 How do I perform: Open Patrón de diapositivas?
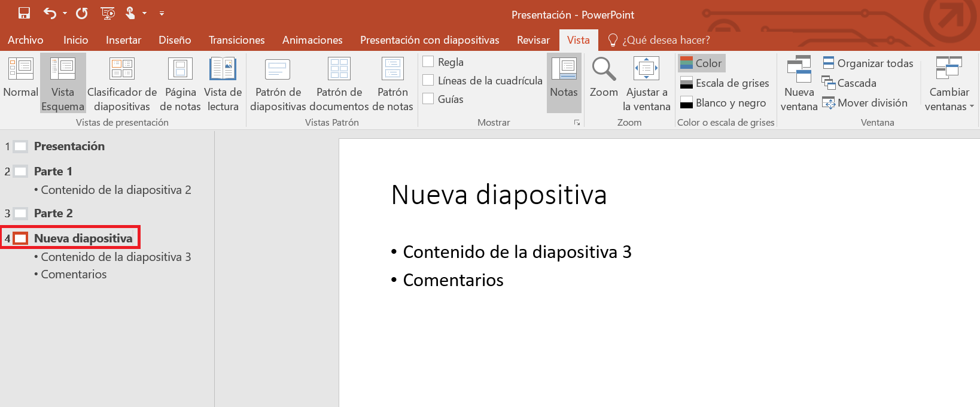click(x=278, y=83)
